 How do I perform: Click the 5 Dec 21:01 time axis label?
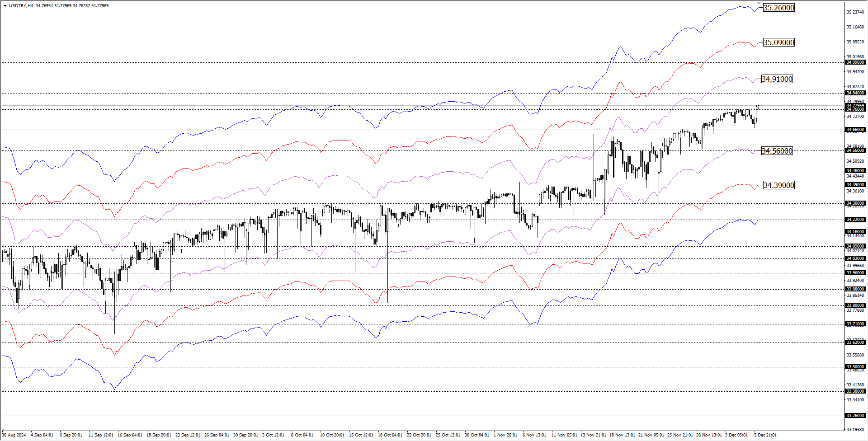click(765, 435)
